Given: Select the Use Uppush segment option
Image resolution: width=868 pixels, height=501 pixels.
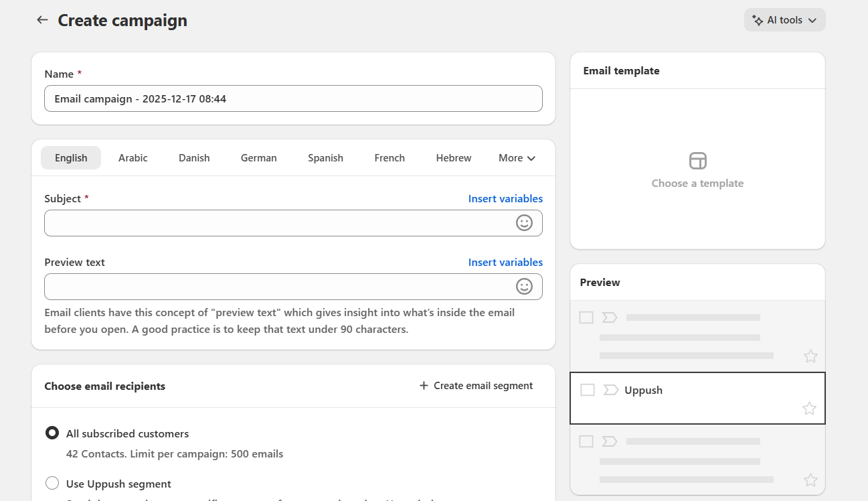Looking at the screenshot, I should point(52,484).
